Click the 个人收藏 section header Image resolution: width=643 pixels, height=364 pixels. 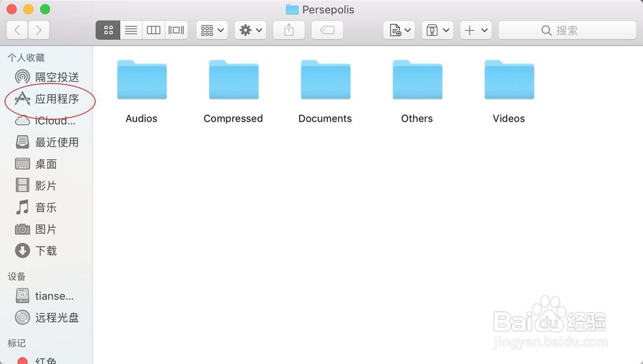point(26,57)
